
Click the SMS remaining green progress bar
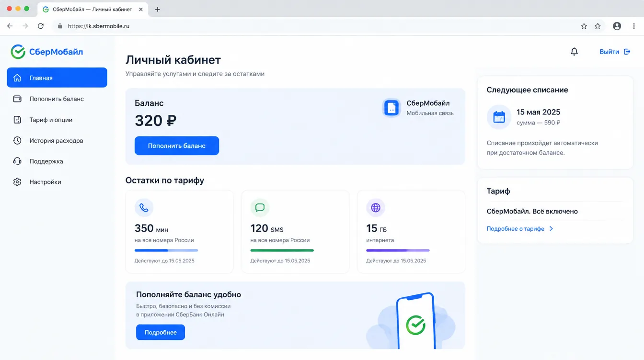[x=282, y=250]
